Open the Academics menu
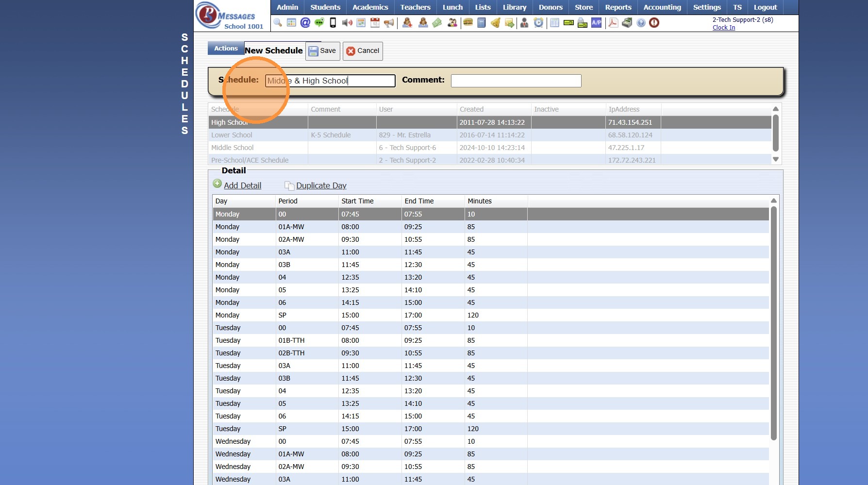This screenshot has height=485, width=868. (x=370, y=7)
